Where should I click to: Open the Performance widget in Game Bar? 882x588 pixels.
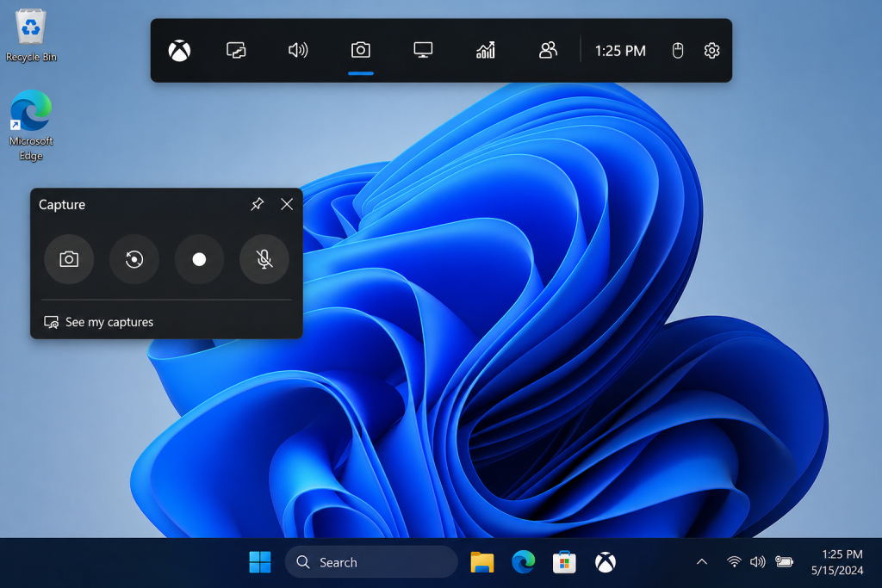coord(423,51)
